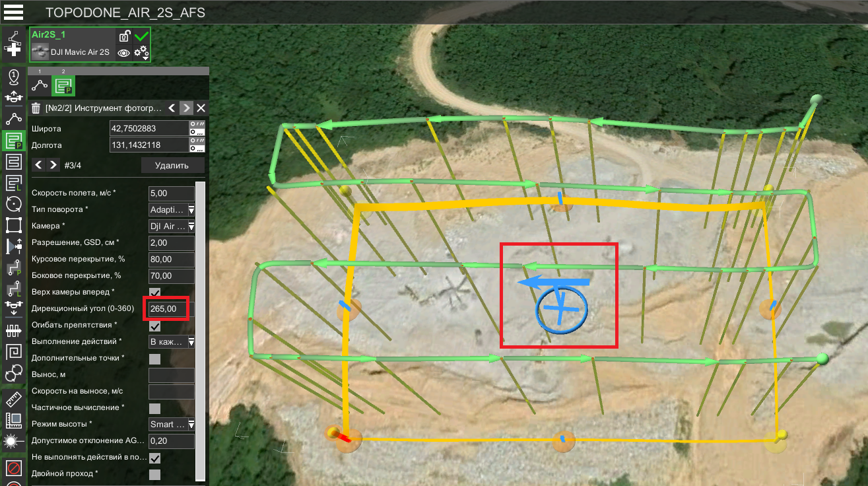Screen dimensions: 868x486
Task: Close the segment properties panel
Action: (201, 108)
